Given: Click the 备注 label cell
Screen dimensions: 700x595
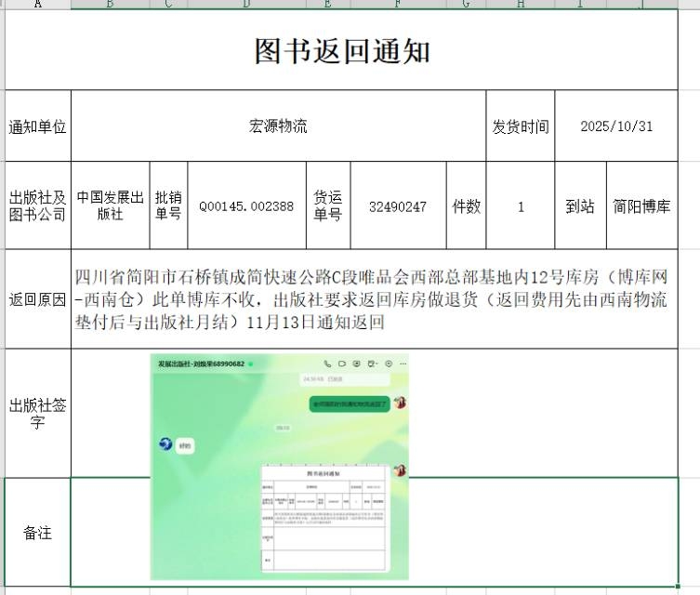Looking at the screenshot, I should tap(37, 533).
